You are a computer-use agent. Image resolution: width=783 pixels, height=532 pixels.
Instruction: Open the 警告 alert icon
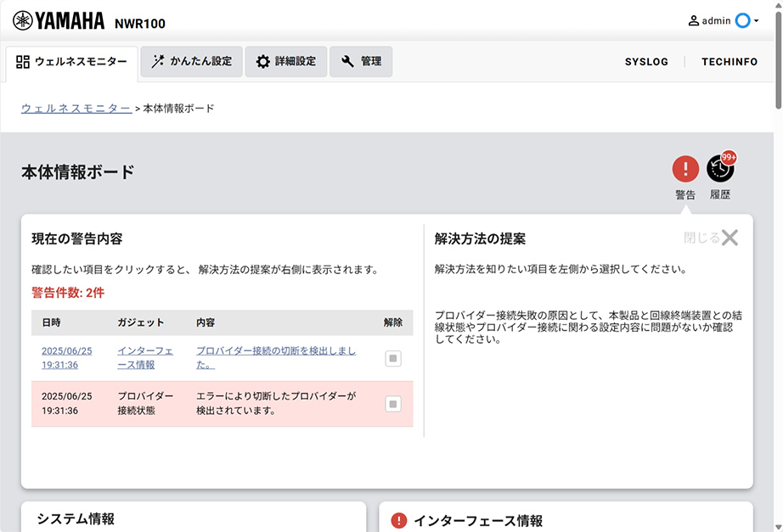click(x=685, y=169)
